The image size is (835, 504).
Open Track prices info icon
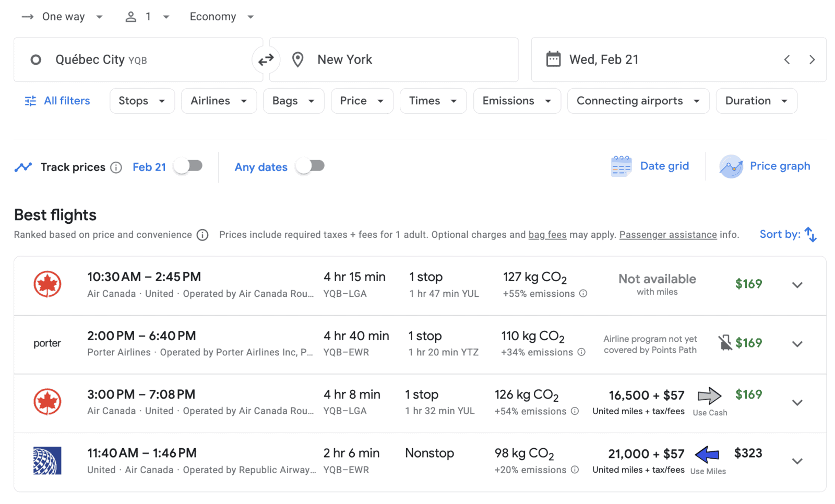[x=116, y=167]
